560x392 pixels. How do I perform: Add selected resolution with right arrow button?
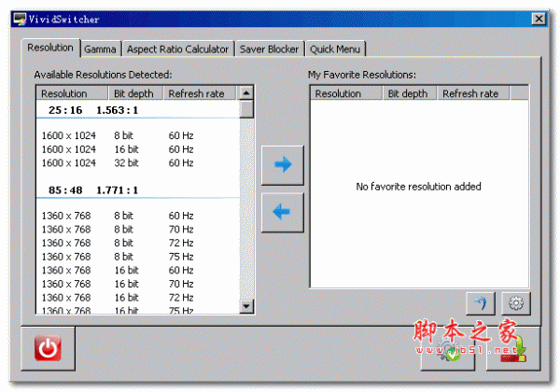point(283,165)
